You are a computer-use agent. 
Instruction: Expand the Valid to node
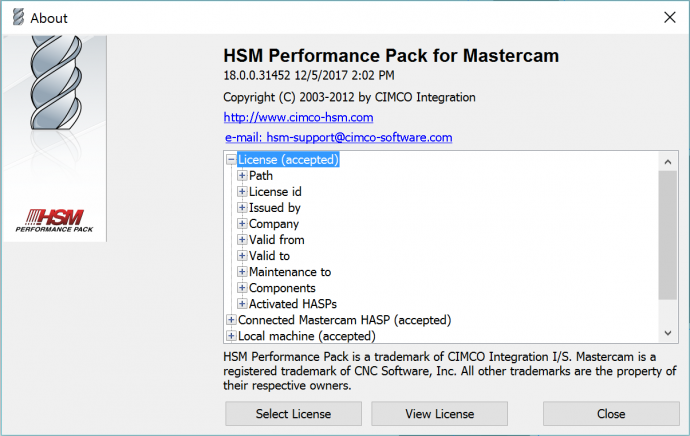pyautogui.click(x=242, y=256)
